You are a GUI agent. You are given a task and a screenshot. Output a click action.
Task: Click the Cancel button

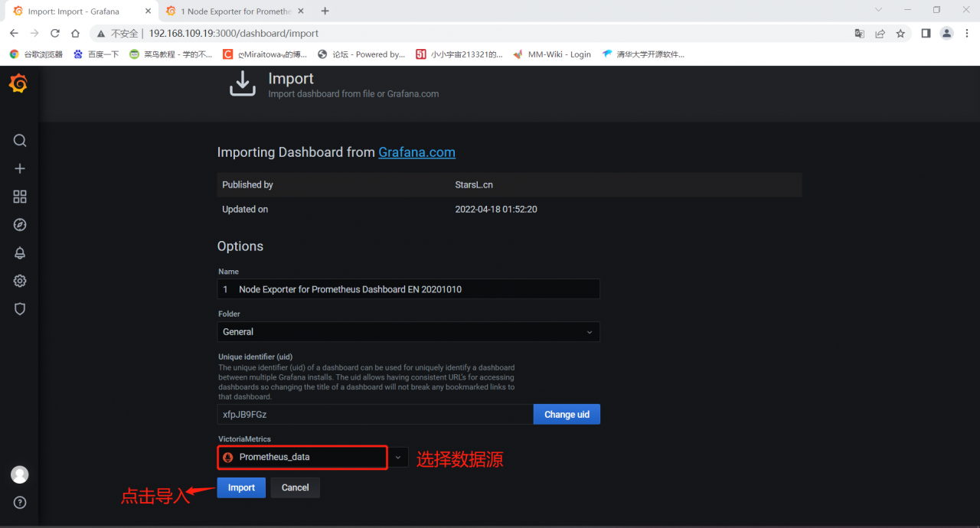coord(295,487)
